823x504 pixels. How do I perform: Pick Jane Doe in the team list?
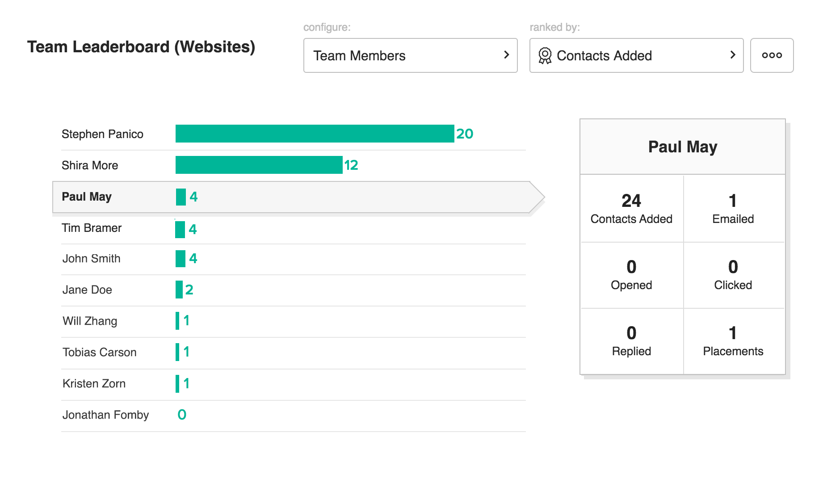click(88, 290)
